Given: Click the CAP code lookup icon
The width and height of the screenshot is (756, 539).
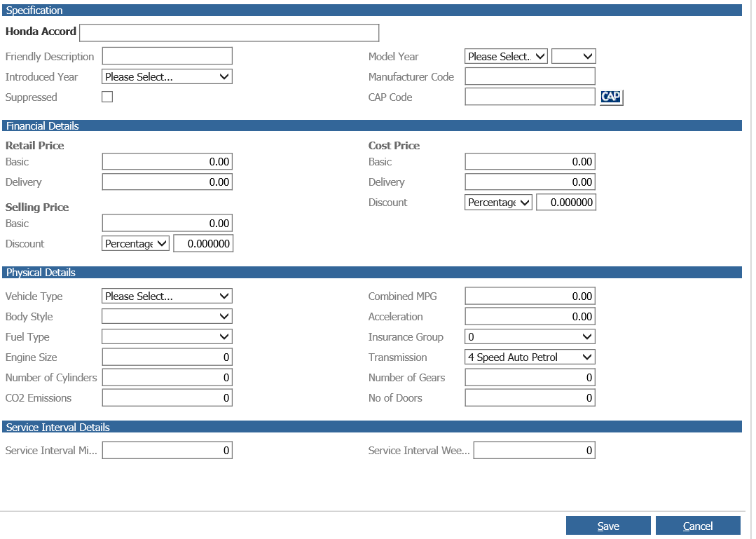Looking at the screenshot, I should coord(610,97).
